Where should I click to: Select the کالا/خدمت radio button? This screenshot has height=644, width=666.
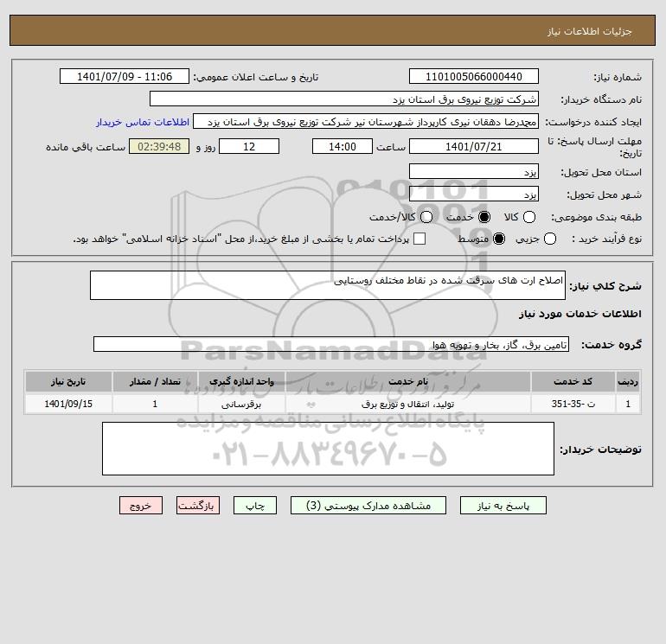coord(426,217)
